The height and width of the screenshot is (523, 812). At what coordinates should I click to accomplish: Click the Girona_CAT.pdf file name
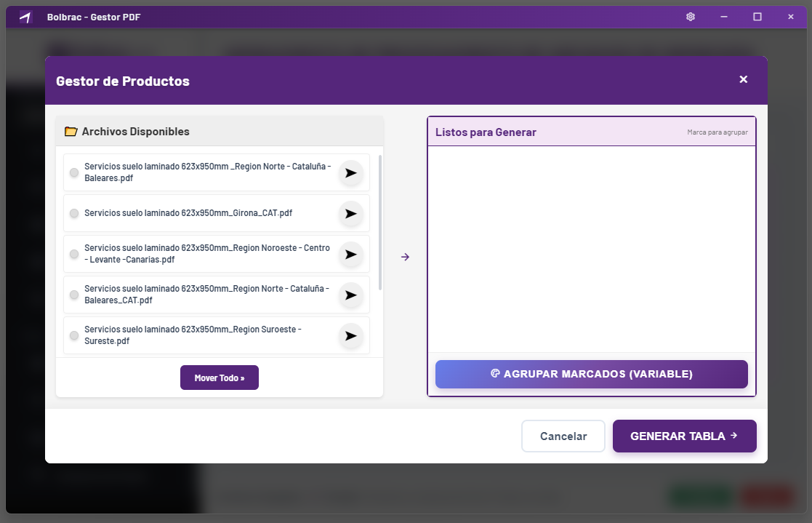[x=188, y=213]
